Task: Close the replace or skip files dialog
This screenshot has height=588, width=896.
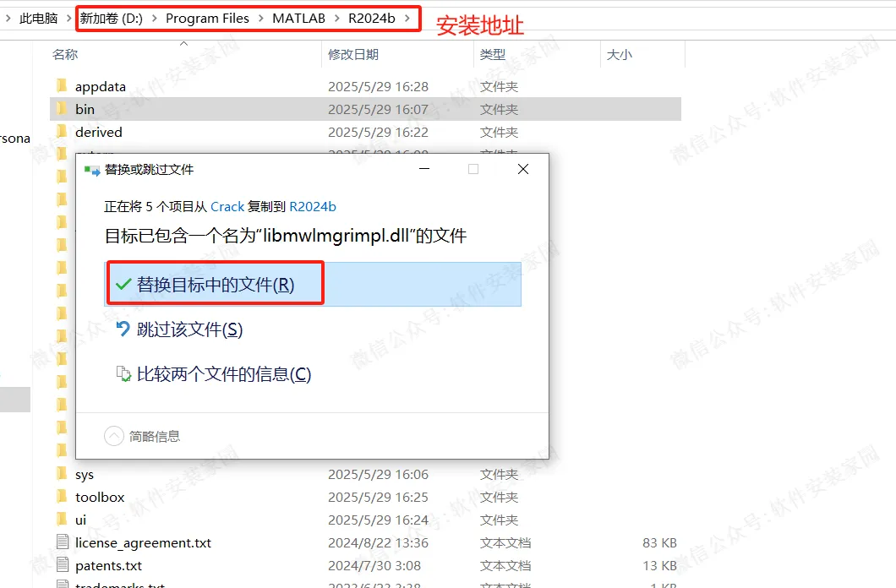Action: [x=523, y=169]
